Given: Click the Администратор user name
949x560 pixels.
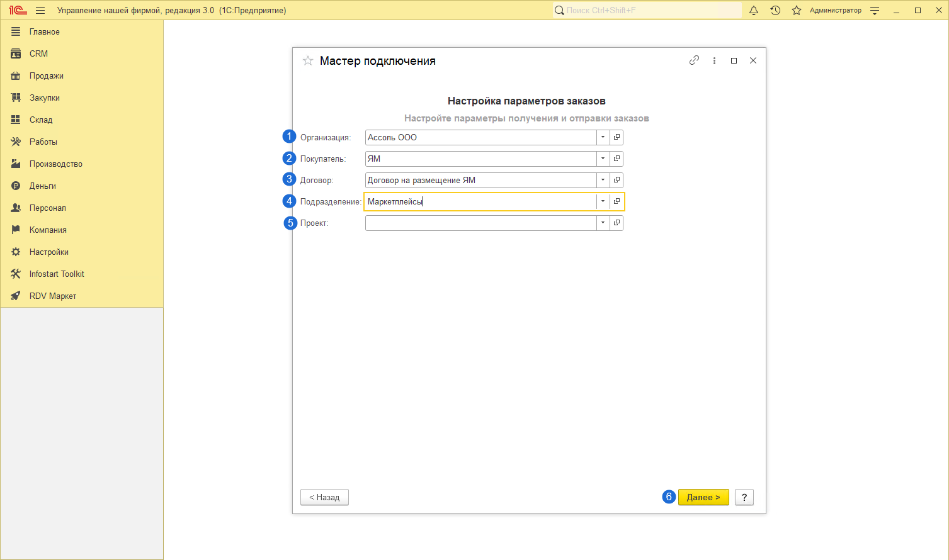Looking at the screenshot, I should coord(836,10).
